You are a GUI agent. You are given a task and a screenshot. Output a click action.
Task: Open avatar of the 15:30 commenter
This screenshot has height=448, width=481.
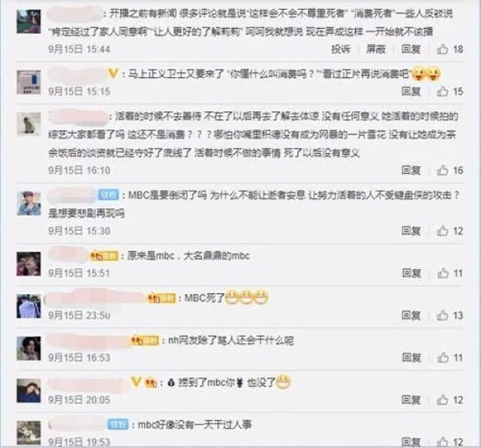click(29, 203)
